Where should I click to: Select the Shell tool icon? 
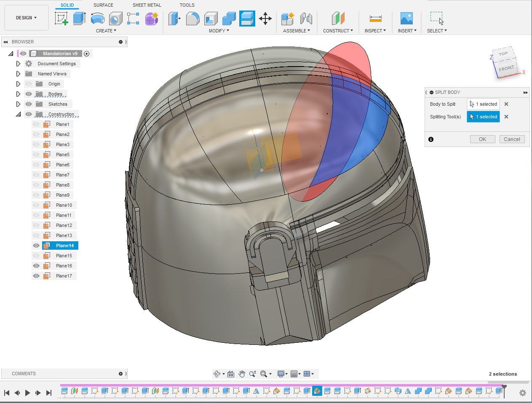[211, 19]
